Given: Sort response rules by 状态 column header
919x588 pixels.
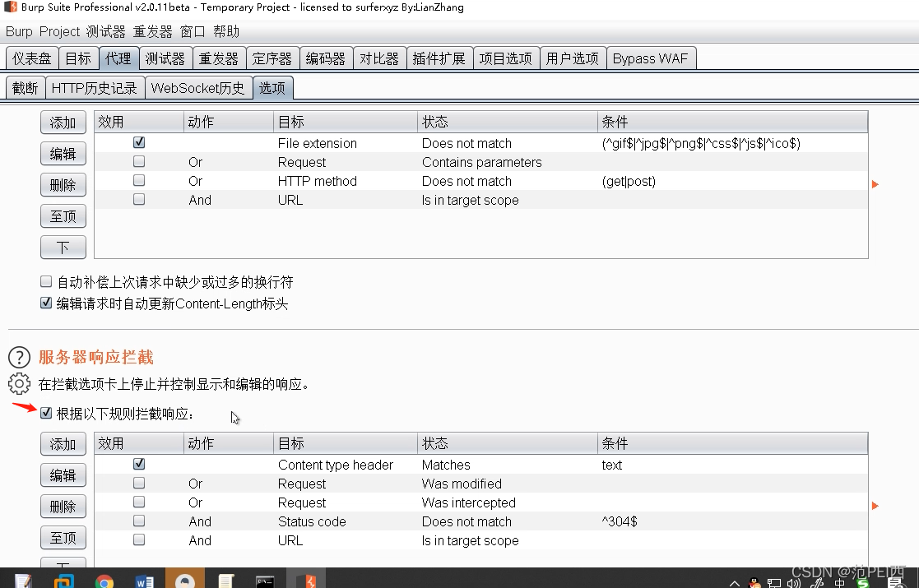Looking at the screenshot, I should pyautogui.click(x=508, y=443).
